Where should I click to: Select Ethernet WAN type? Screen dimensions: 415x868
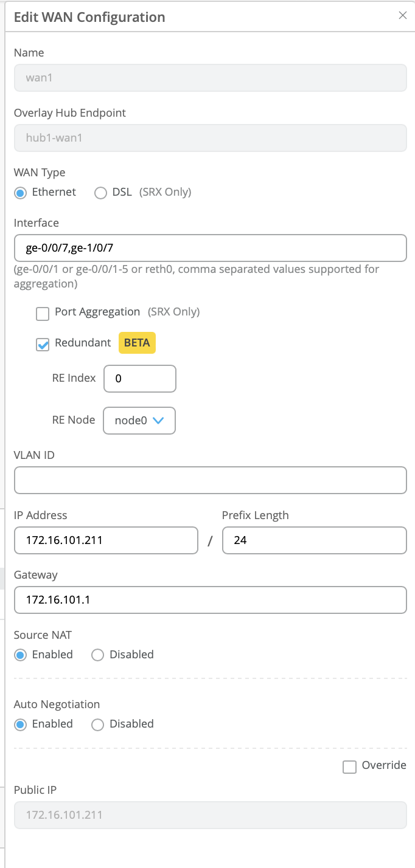21,193
